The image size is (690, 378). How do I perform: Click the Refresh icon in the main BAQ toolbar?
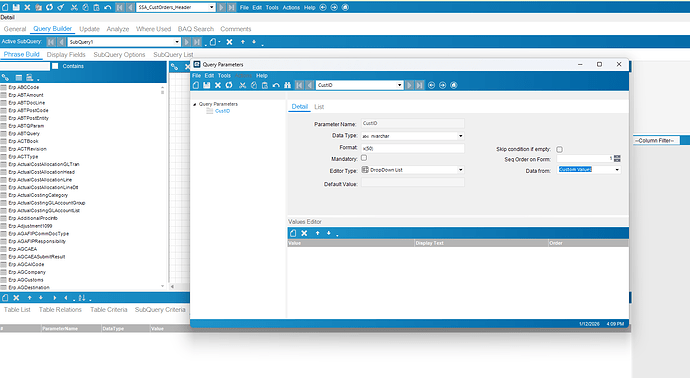pos(49,7)
